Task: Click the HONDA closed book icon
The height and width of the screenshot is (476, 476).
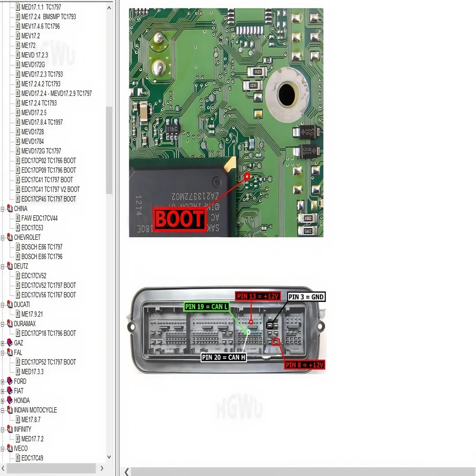Action: 10,400
